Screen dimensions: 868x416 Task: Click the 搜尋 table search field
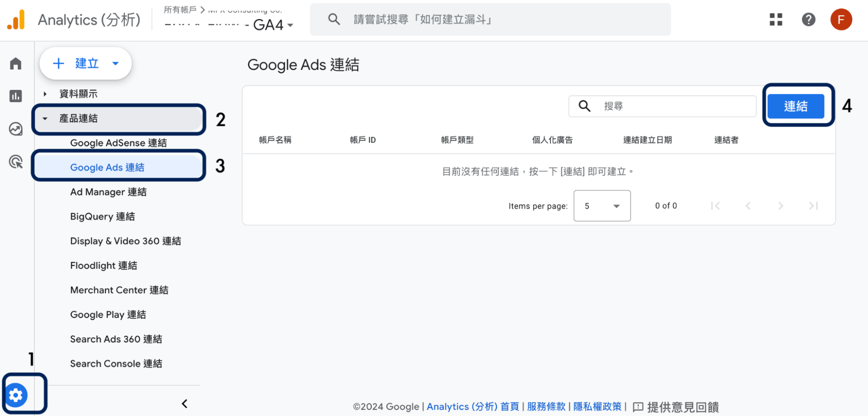click(x=662, y=106)
